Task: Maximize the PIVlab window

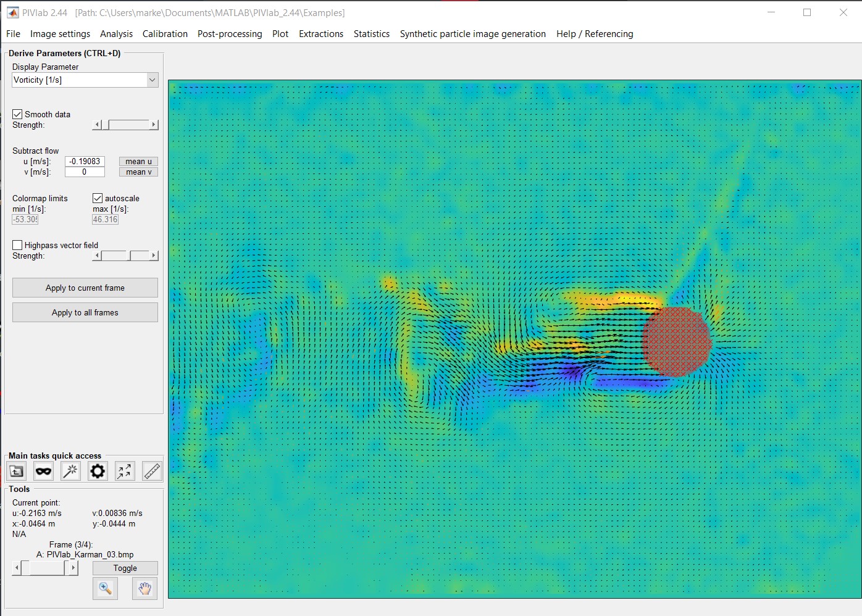Action: (x=807, y=12)
